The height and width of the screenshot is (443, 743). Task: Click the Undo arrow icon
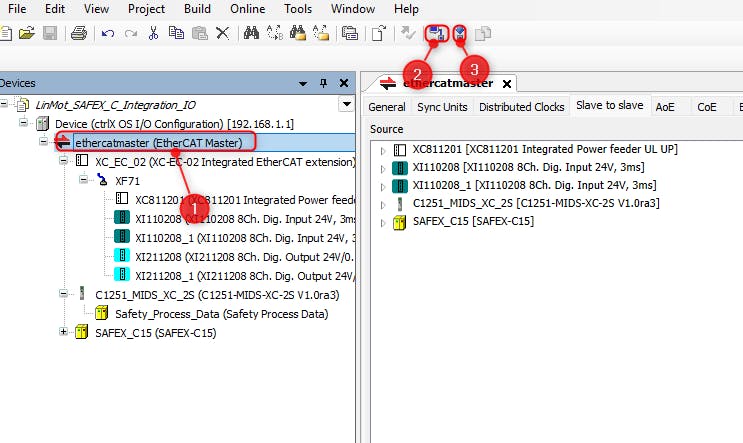point(108,32)
